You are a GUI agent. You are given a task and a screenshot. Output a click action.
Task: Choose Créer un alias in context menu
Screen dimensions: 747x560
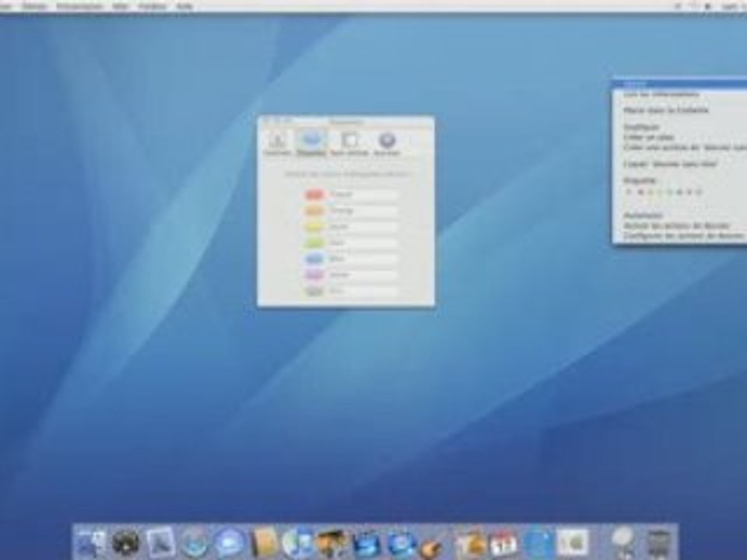pyautogui.click(x=680, y=138)
